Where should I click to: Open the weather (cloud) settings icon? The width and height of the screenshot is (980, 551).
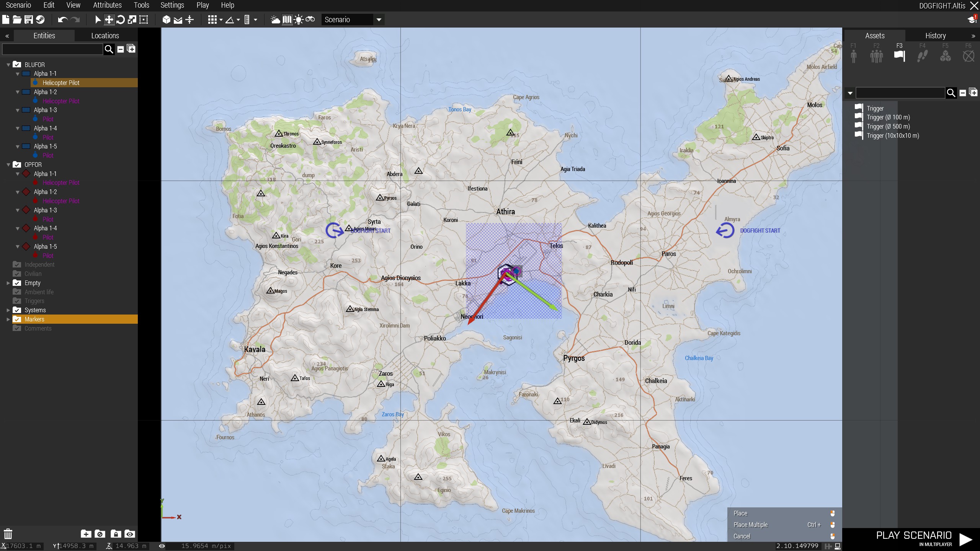275,20
